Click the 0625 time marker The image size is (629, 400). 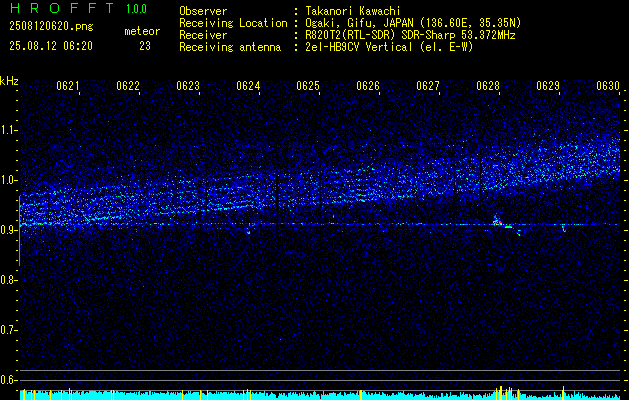(308, 85)
